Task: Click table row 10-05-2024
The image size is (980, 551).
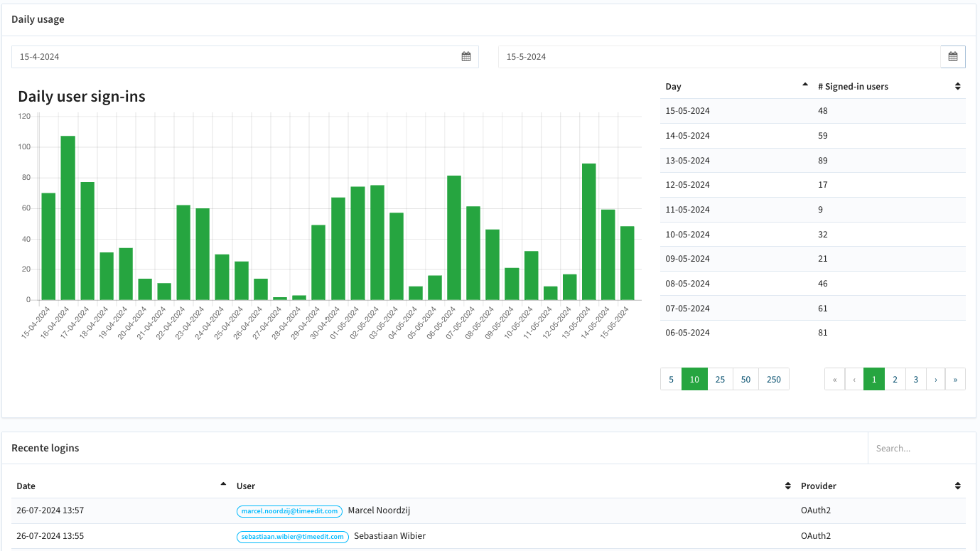Action: [x=813, y=234]
